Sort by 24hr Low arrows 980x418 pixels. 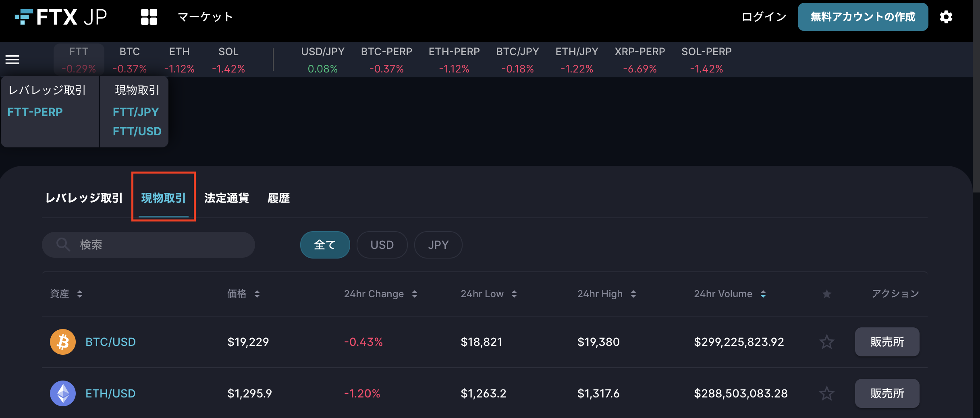pyautogui.click(x=514, y=294)
